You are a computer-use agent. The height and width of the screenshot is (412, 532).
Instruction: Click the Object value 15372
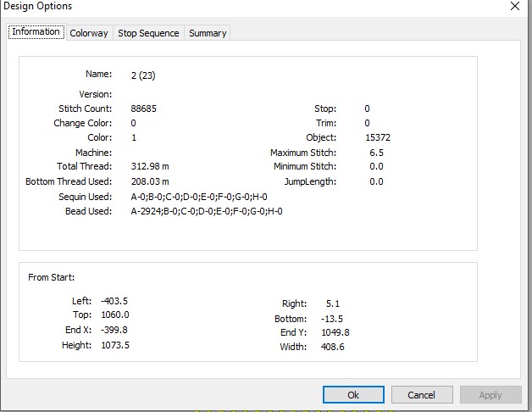[378, 137]
